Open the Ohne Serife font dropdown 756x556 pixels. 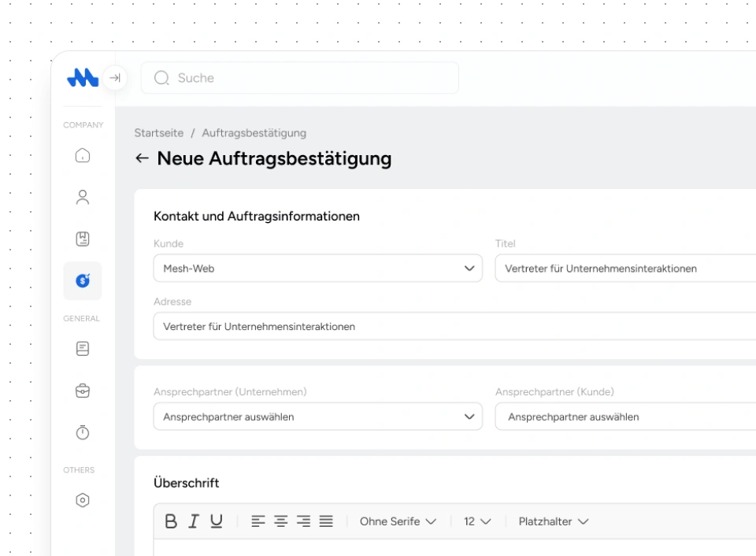tap(398, 521)
